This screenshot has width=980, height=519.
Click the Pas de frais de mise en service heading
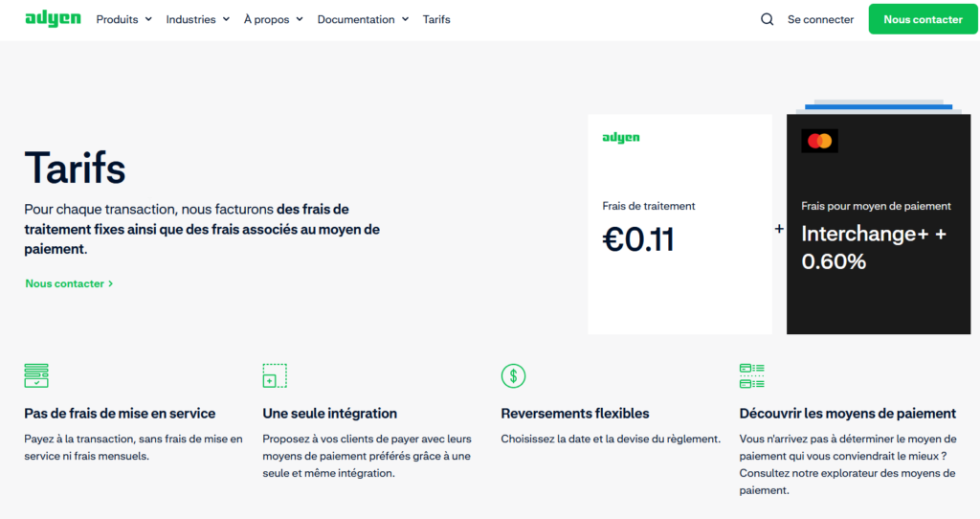[x=120, y=414]
